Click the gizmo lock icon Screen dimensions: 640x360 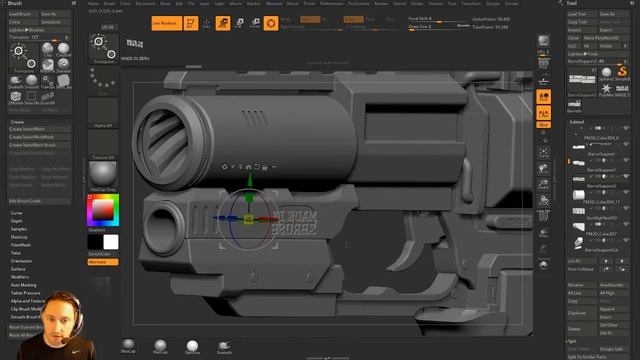(x=265, y=167)
